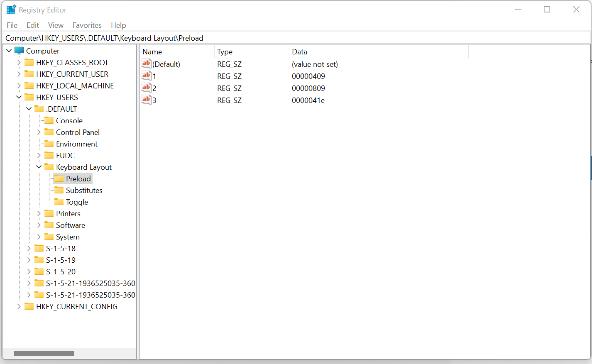Viewport: 592px width, 364px height.
Task: Expand HKEY_CURRENT_USER hive
Action: pos(19,74)
